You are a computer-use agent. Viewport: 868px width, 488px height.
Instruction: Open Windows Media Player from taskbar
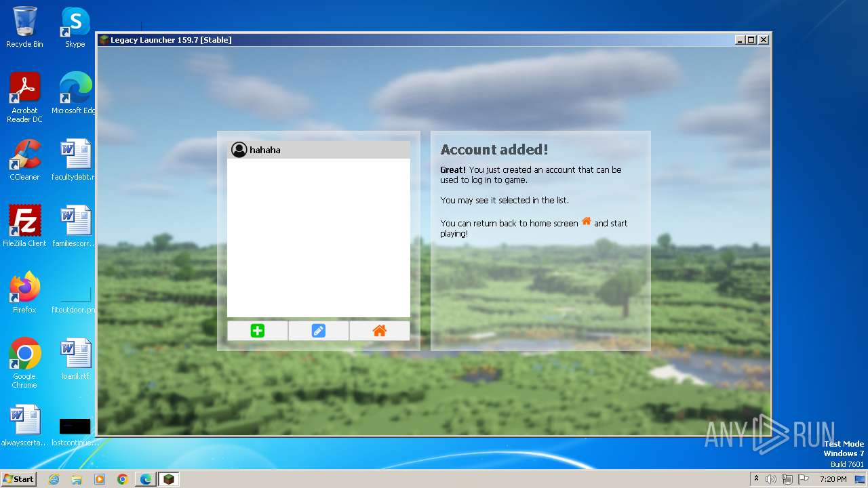click(100, 479)
